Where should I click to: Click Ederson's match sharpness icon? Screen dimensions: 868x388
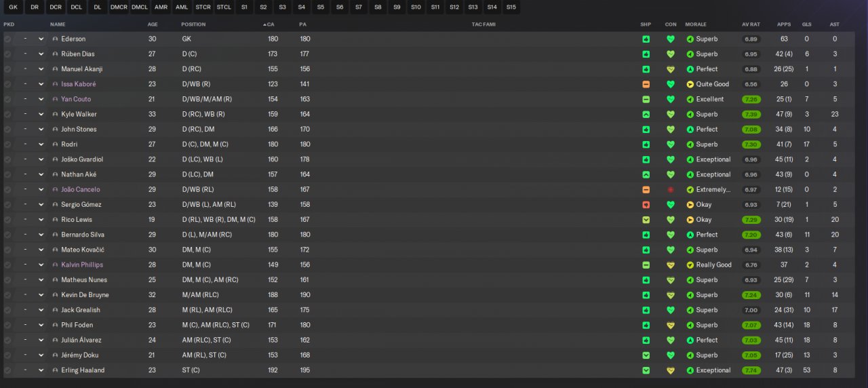[x=646, y=39]
